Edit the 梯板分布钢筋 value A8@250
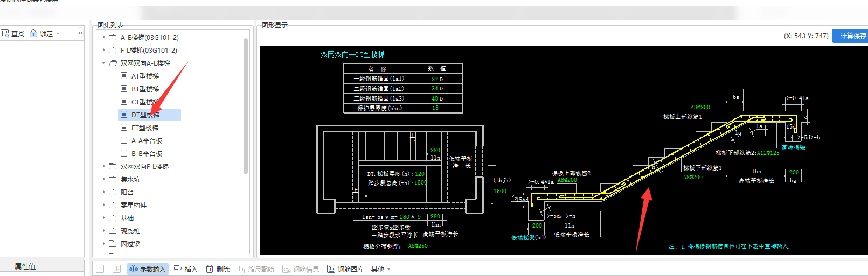868x276 pixels. [x=418, y=246]
